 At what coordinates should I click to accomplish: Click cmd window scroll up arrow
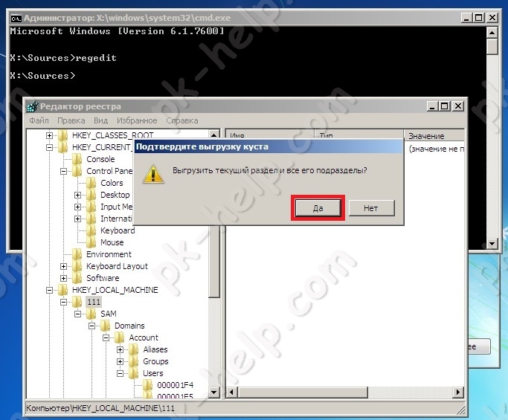tap(492, 33)
